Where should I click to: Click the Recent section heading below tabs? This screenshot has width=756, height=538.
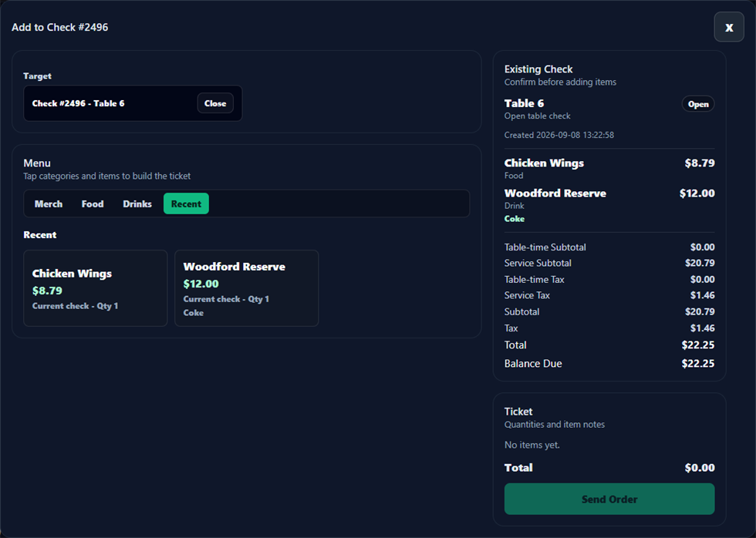(40, 235)
